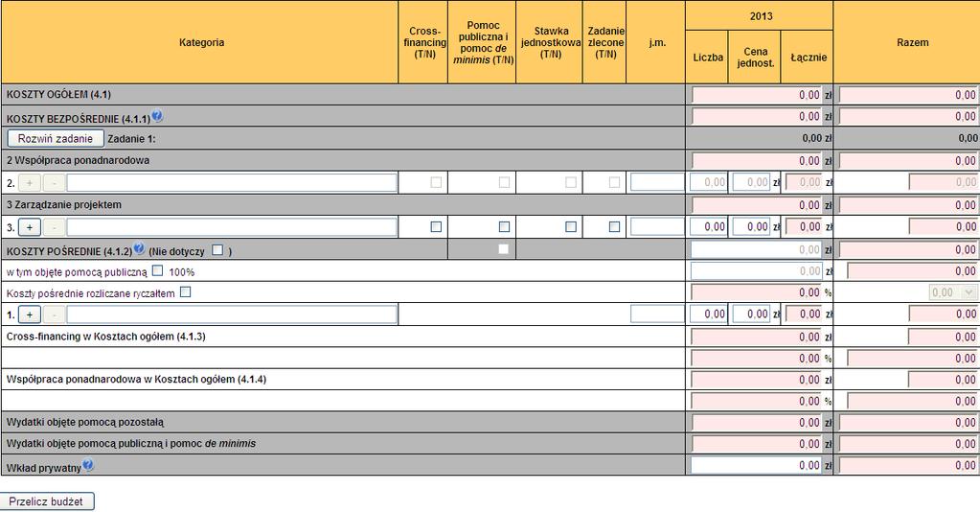
Task: Click 'Cross-financing w Kosztach ogółem (4.1.3)' label
Action: click(105, 337)
